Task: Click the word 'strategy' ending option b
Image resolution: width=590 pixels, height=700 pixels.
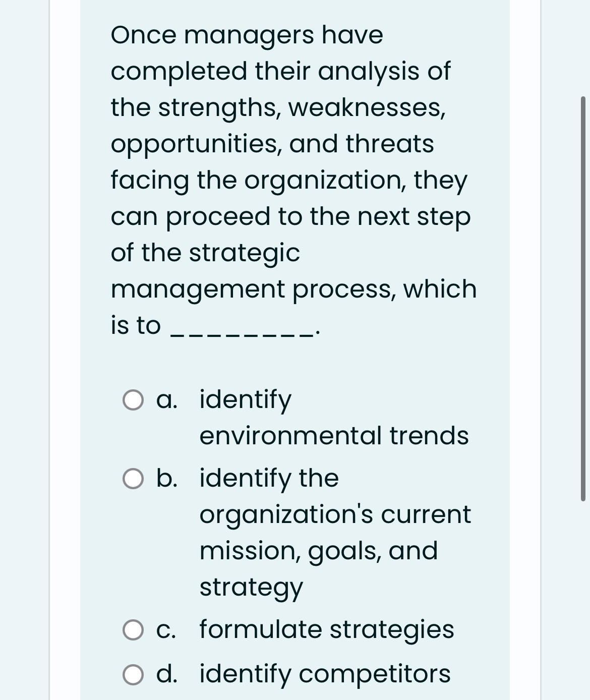Action: 251,588
